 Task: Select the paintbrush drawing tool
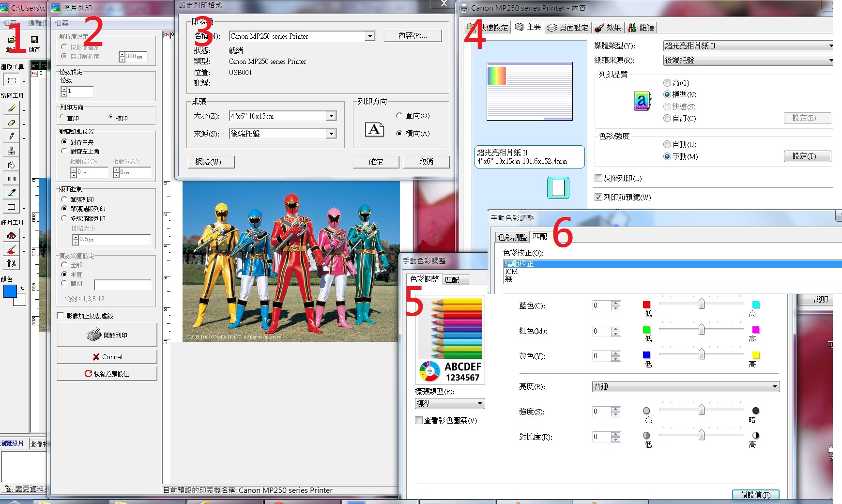pos(12,108)
